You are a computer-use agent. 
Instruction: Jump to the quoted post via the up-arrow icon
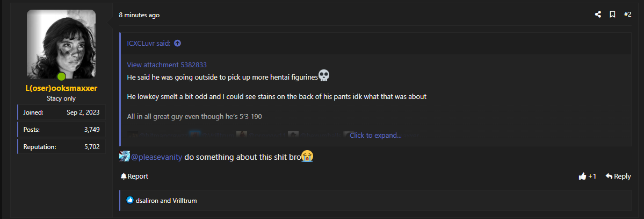click(x=177, y=43)
